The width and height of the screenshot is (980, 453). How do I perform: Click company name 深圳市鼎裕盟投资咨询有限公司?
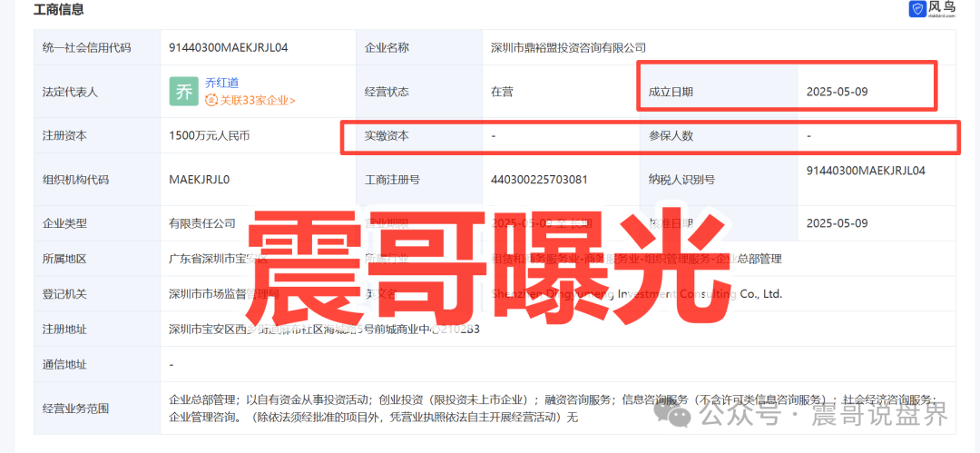click(568, 47)
